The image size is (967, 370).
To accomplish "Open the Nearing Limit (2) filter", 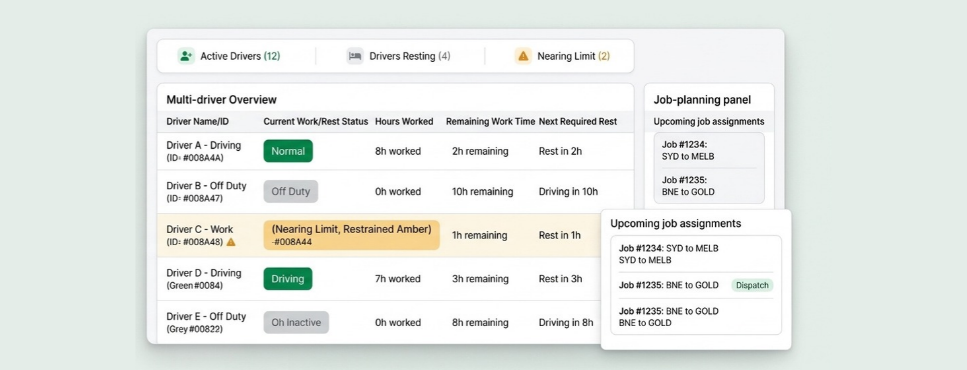I will pyautogui.click(x=562, y=56).
